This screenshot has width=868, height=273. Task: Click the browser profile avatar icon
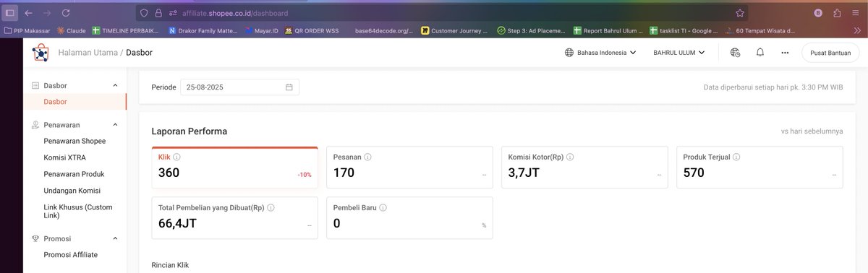pyautogui.click(x=818, y=13)
